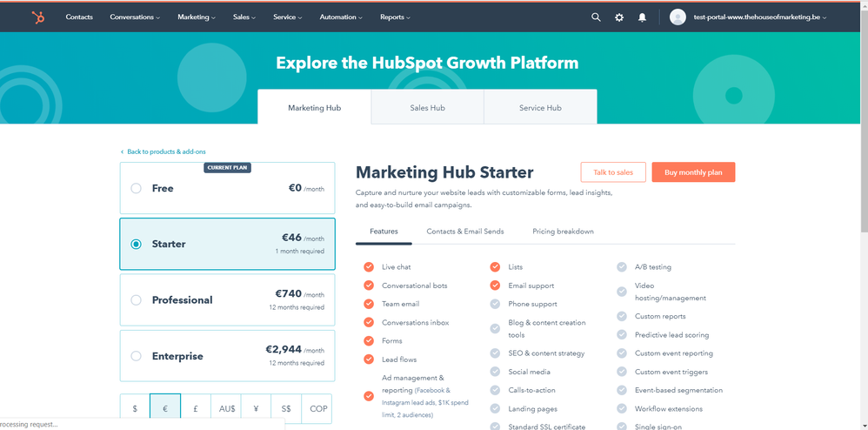Viewport: 868px width, 430px height.
Task: Click the Lead flows check icon
Action: [369, 359]
